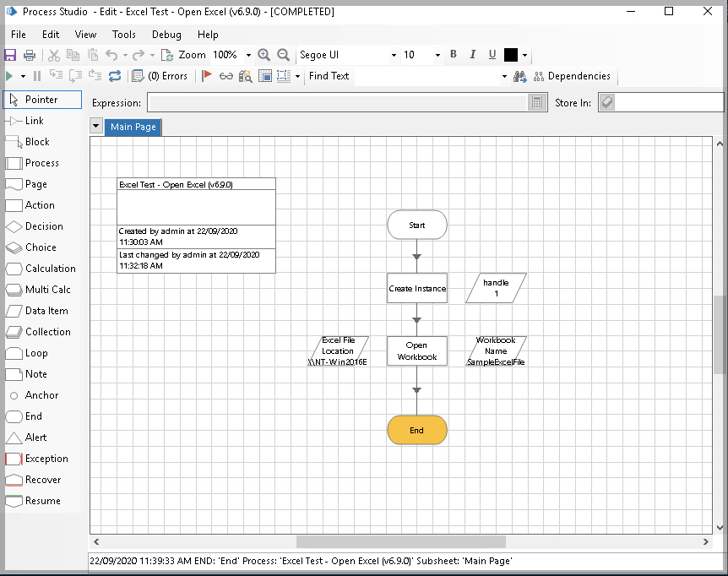
Task: Click the Print icon
Action: [x=30, y=55]
